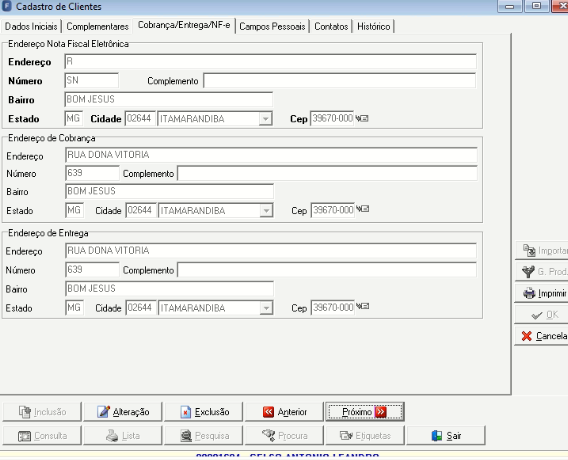
Task: Click the Etiquetas button
Action: point(365,436)
